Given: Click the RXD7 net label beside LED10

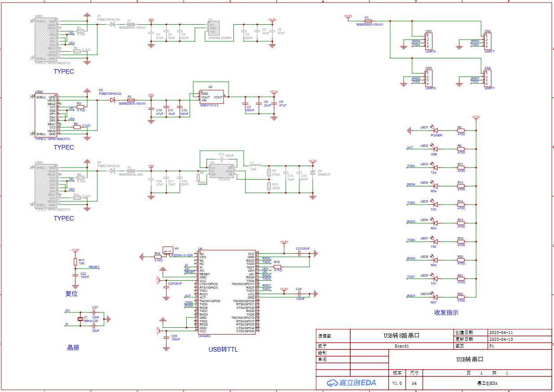Looking at the screenshot, I should 411,296.
